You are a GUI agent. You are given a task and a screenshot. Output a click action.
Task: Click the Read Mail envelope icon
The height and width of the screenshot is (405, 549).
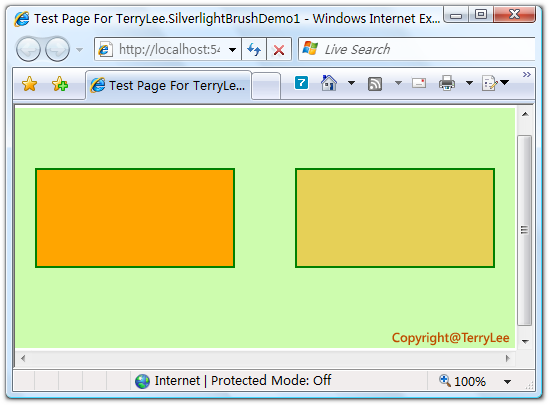click(x=419, y=83)
